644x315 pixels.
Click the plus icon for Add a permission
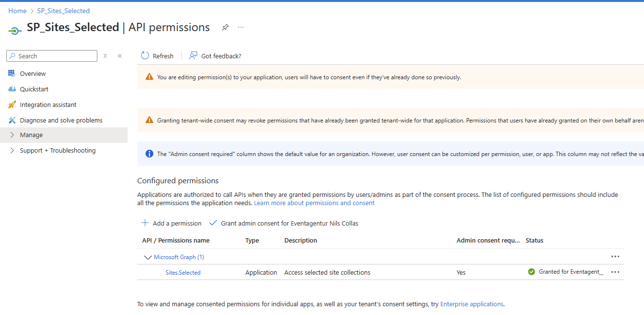[x=145, y=223]
